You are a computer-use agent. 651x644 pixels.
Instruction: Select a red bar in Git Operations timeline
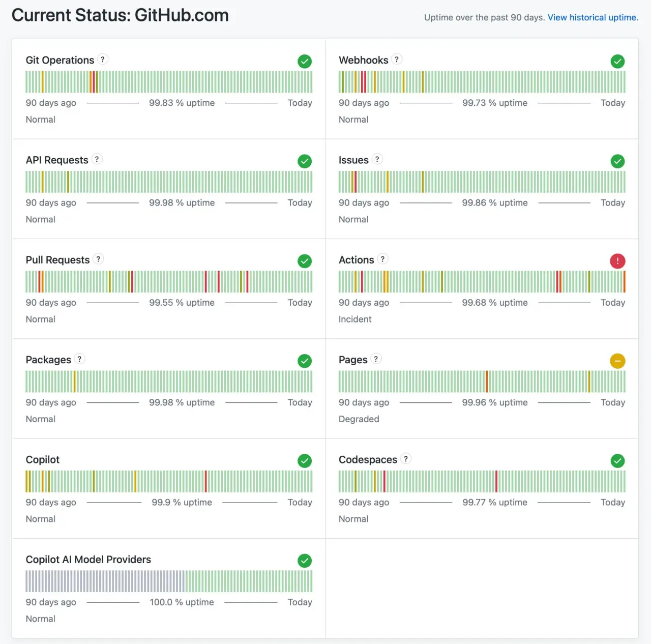94,82
